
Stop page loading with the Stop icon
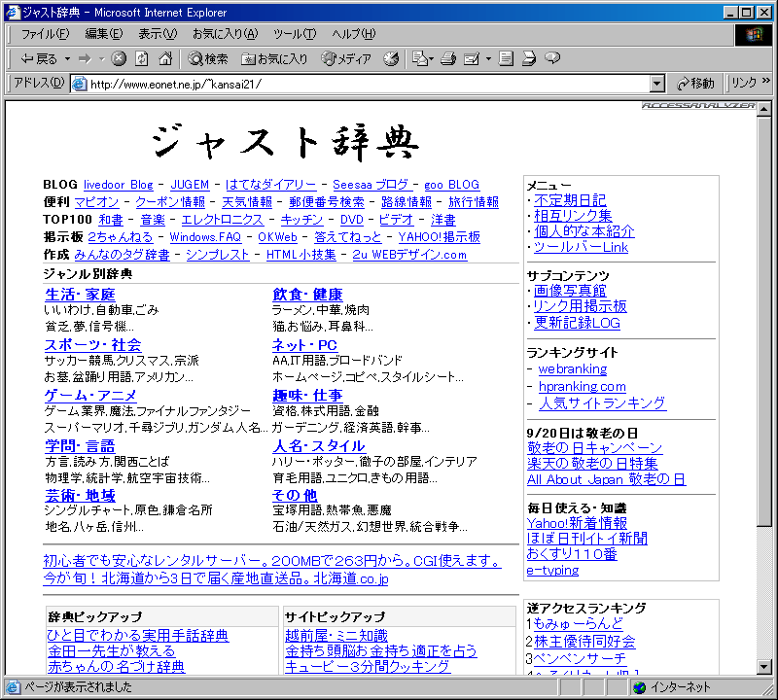[x=118, y=59]
